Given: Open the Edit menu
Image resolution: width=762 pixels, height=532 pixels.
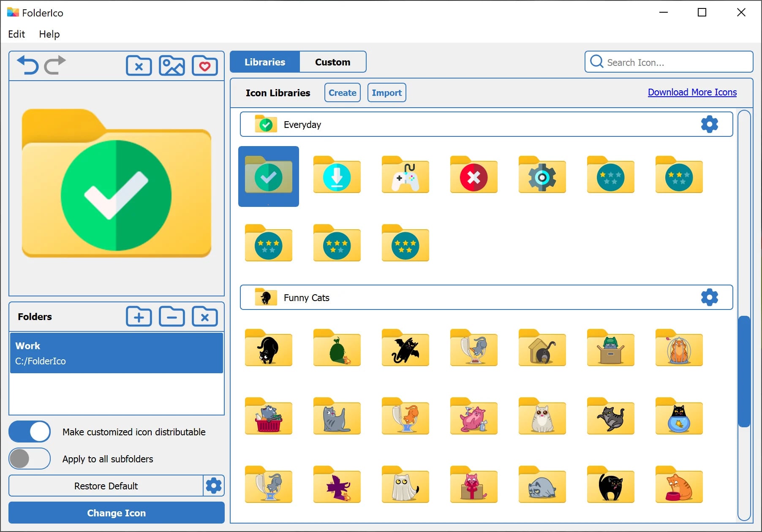Looking at the screenshot, I should point(16,34).
